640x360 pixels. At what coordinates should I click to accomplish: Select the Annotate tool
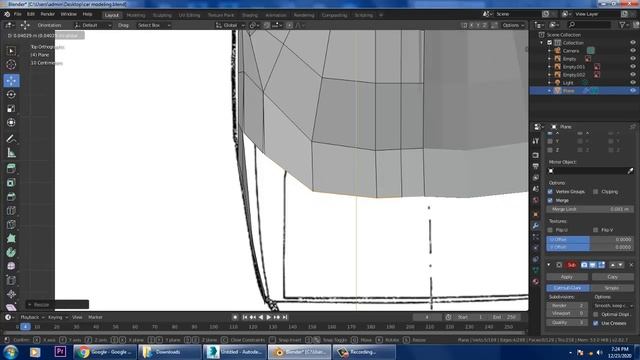click(11, 139)
